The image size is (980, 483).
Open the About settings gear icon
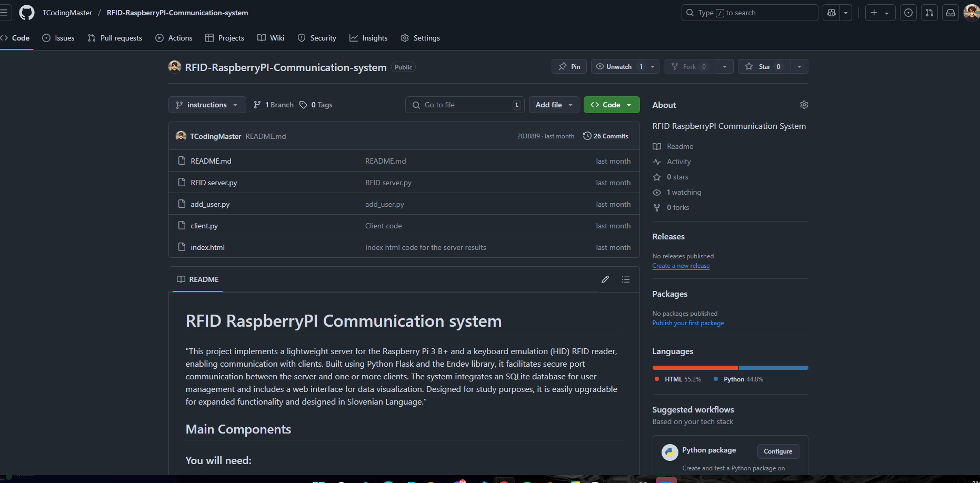804,105
